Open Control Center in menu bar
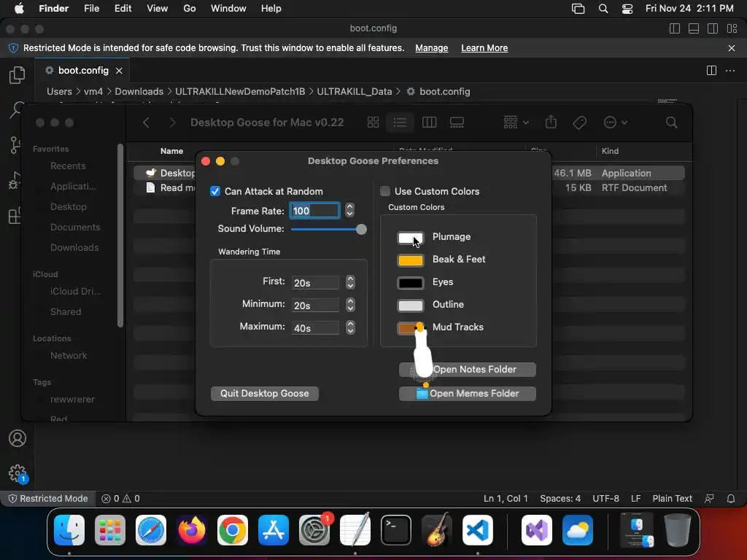The image size is (747, 560). coord(627,9)
